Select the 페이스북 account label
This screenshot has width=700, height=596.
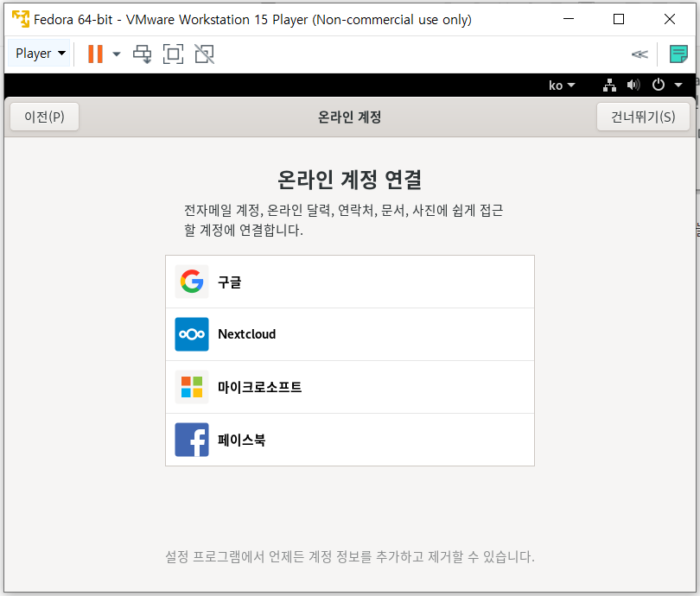coord(241,440)
